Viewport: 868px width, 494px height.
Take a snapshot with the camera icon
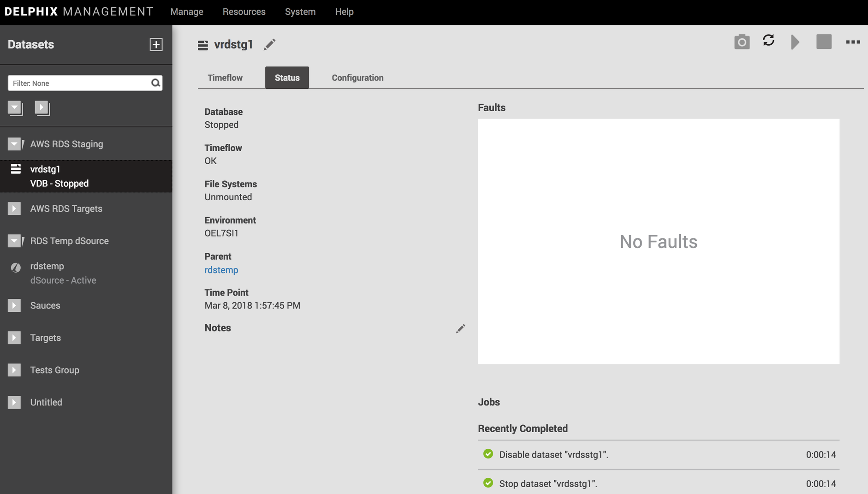pos(742,42)
